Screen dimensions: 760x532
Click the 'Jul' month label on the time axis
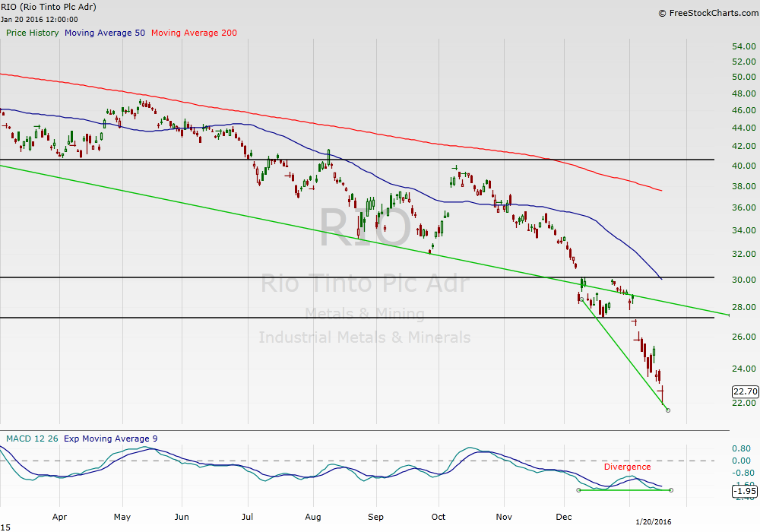247,517
